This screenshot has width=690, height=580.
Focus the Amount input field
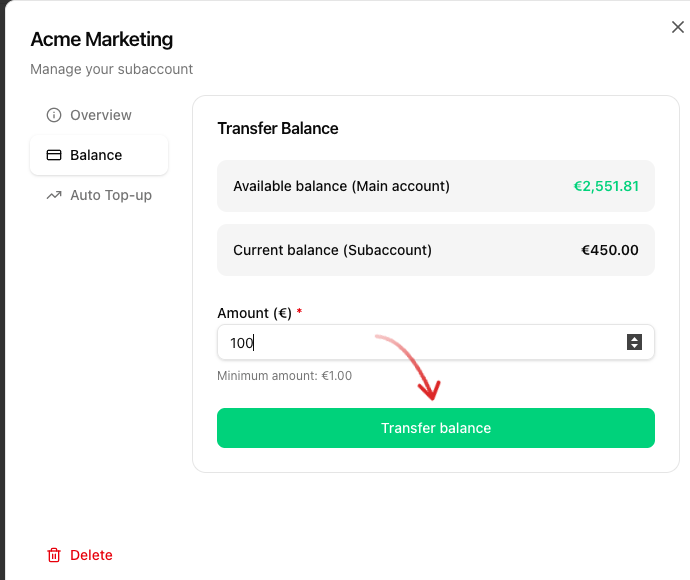coord(436,342)
